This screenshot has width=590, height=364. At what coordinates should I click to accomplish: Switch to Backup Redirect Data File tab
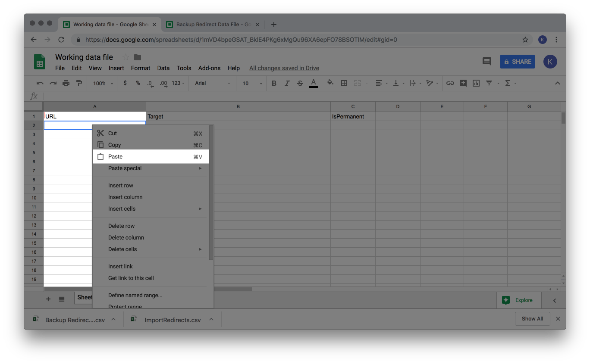[213, 25]
